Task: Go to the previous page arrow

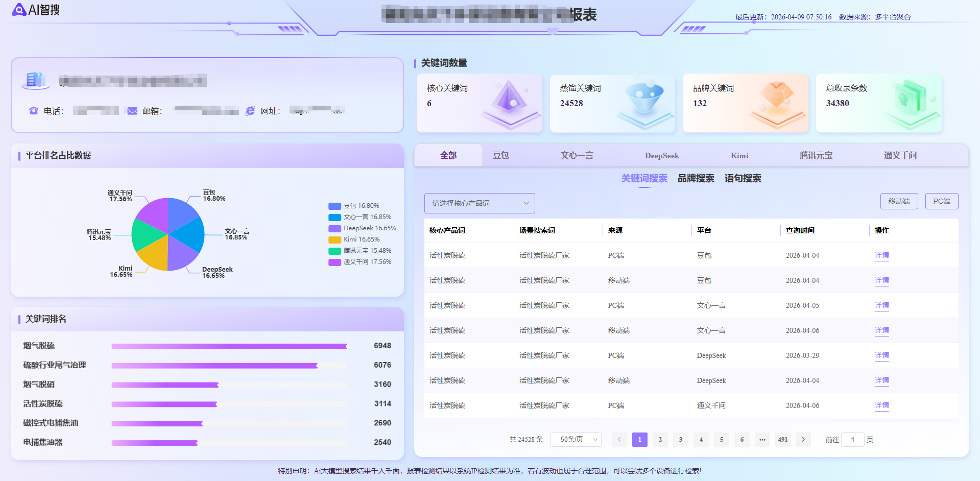Action: click(619, 440)
